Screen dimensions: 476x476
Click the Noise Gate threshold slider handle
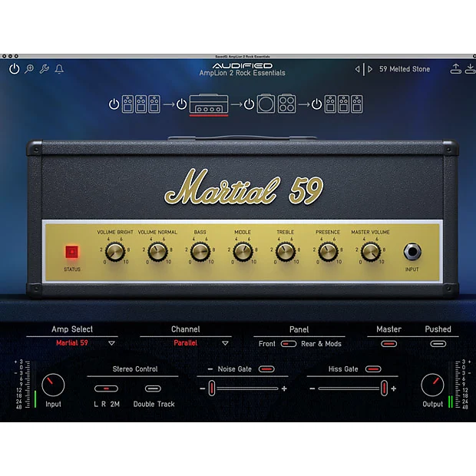pyautogui.click(x=213, y=388)
